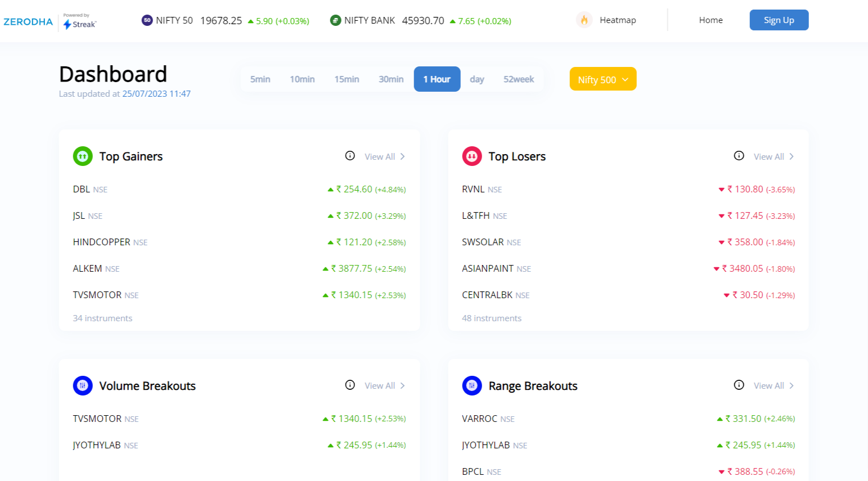Open L&TFH stock row
The height and width of the screenshot is (481, 868).
(628, 215)
